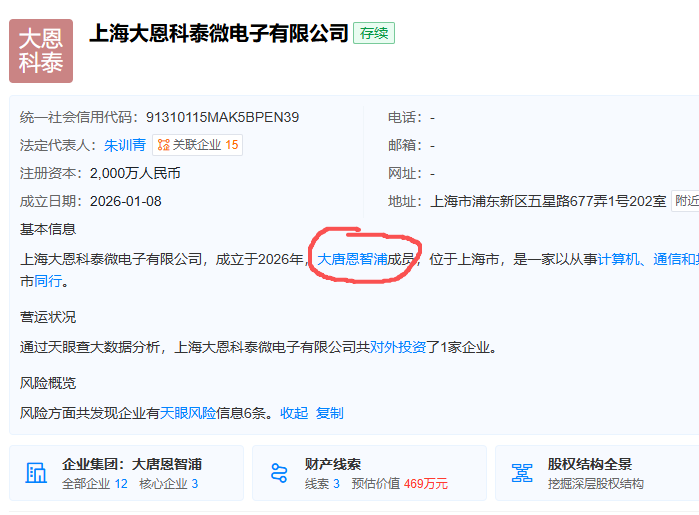Click the 财产线索 clue icon
The height and width of the screenshot is (515, 699).
[279, 473]
